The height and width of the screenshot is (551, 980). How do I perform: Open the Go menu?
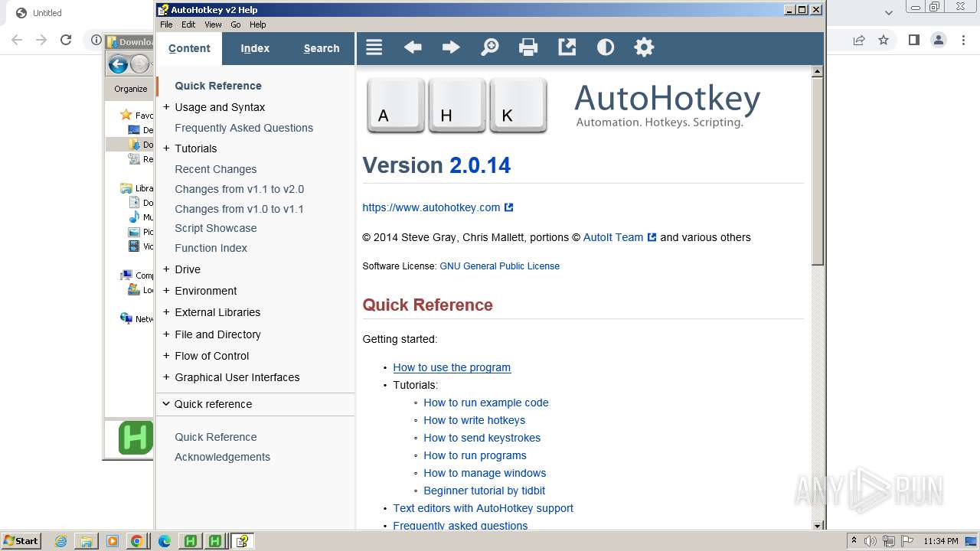click(x=236, y=24)
